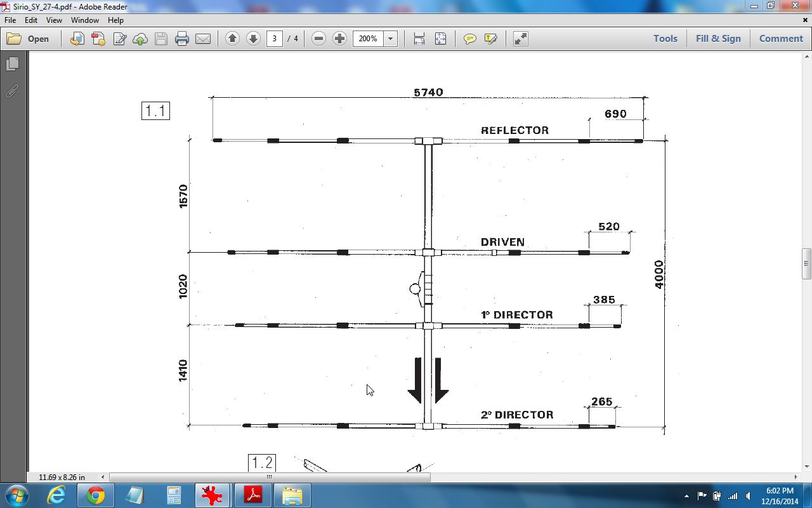Click the Open file button

(x=29, y=39)
